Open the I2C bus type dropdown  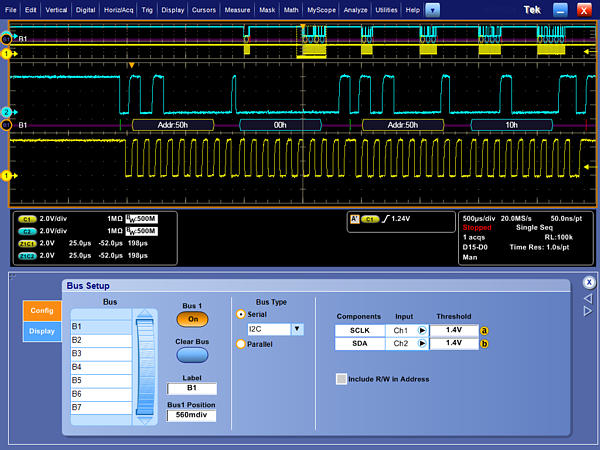(x=297, y=328)
